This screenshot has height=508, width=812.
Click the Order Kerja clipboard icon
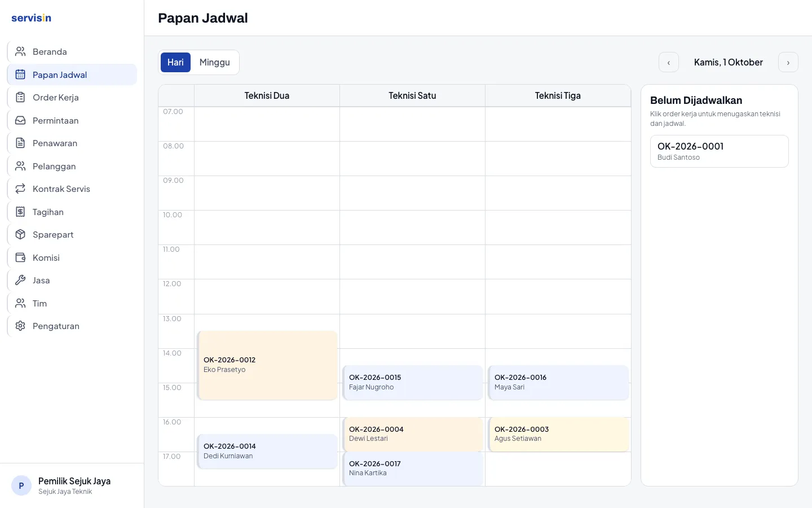pos(20,97)
